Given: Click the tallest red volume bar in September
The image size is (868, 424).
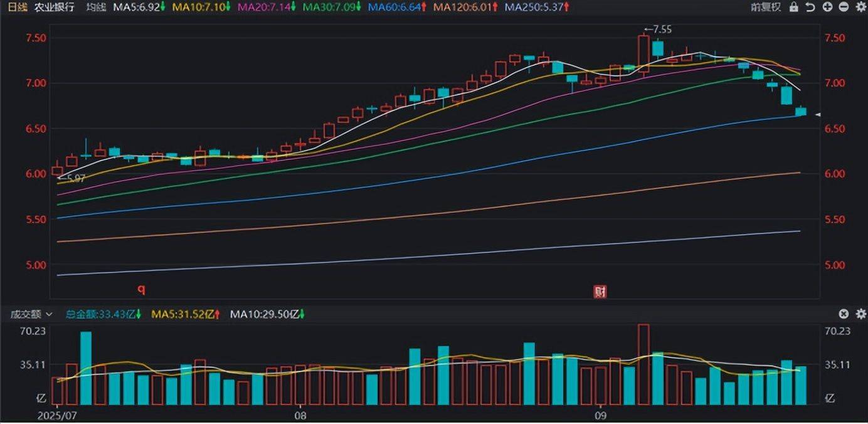Looking at the screenshot, I should pos(643,364).
